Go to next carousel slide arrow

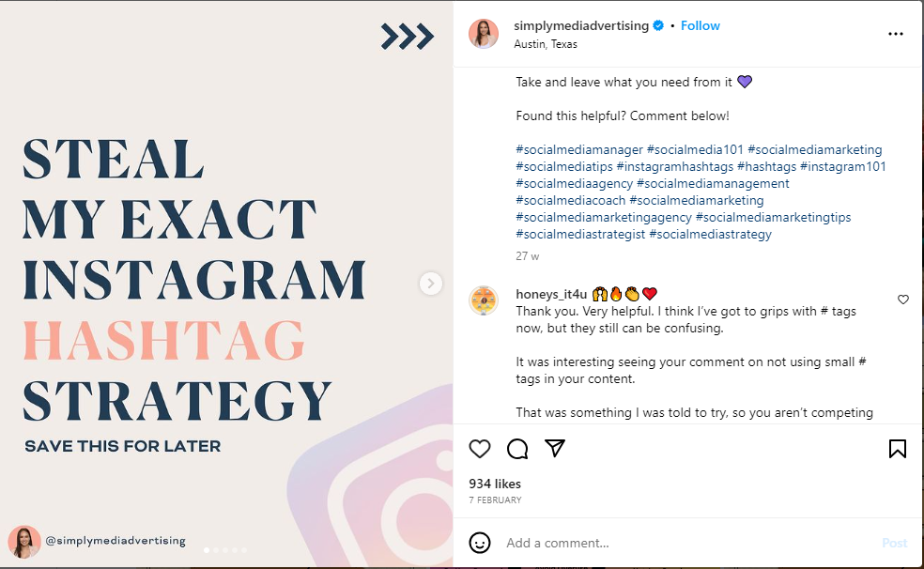coord(431,283)
